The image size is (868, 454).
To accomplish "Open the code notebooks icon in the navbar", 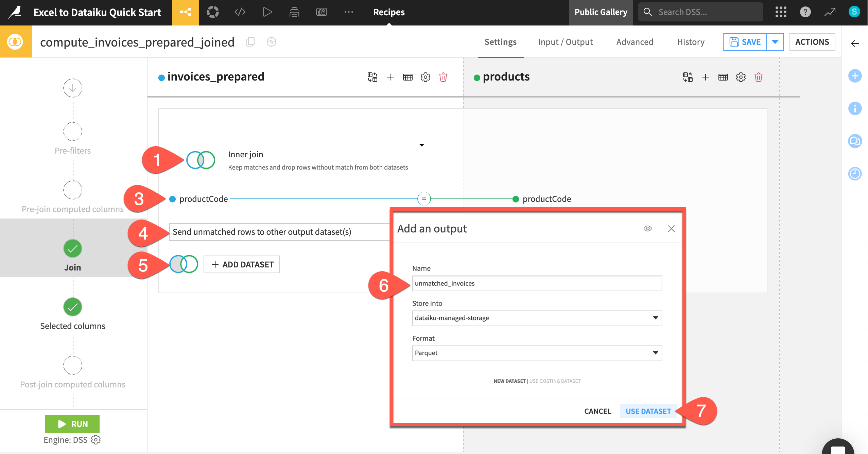I will (x=240, y=12).
